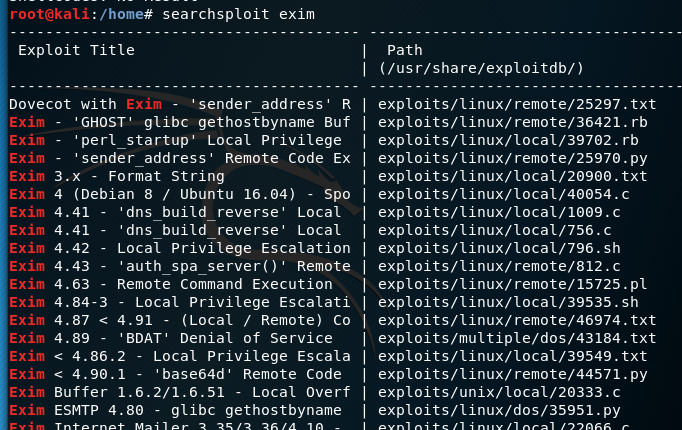Image resolution: width=682 pixels, height=430 pixels.
Task: Click the '(/usr/share/exploitdb/)' header text
Action: click(x=481, y=68)
